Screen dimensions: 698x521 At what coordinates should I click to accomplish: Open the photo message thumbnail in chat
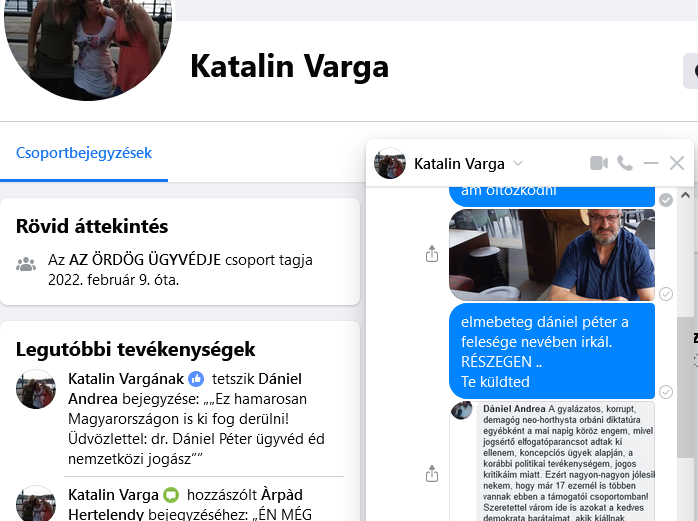(552, 255)
